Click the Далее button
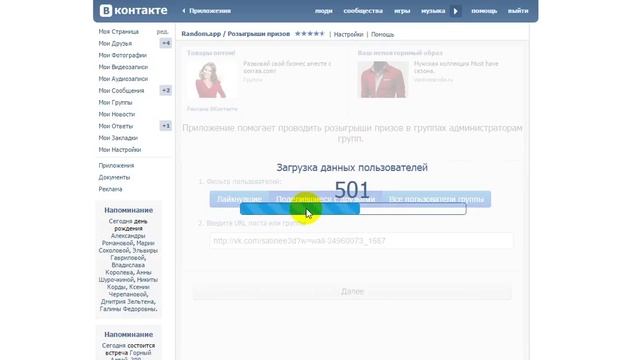Image resolution: width=640 pixels, height=360 pixels. point(352,291)
